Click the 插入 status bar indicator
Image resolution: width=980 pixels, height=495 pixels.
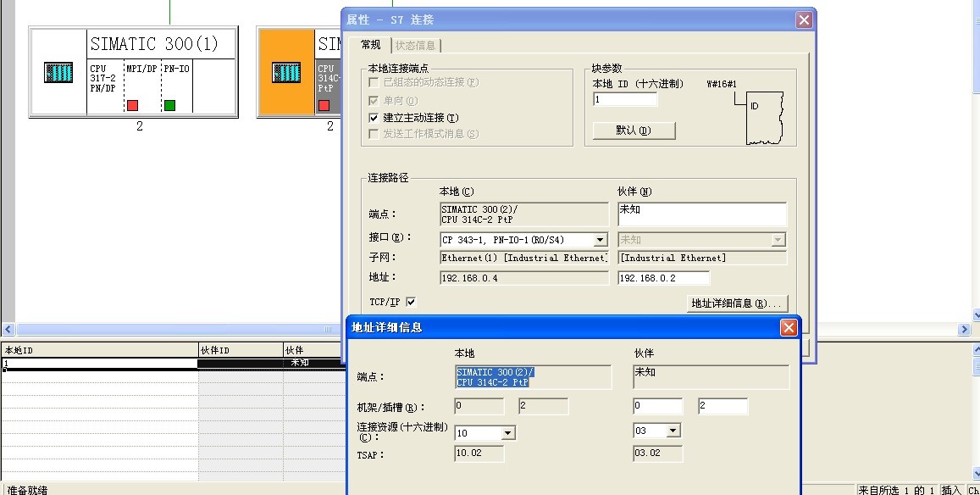951,490
